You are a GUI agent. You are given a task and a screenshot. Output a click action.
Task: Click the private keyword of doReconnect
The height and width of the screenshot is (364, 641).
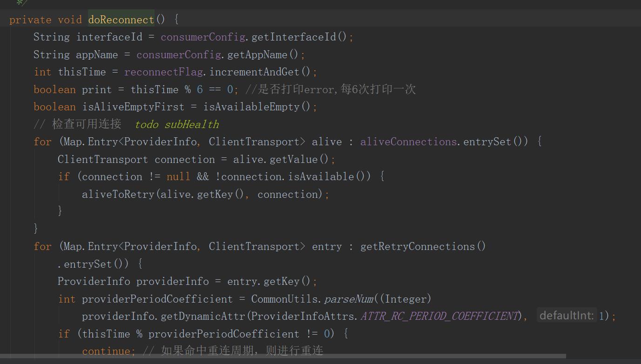coord(30,20)
